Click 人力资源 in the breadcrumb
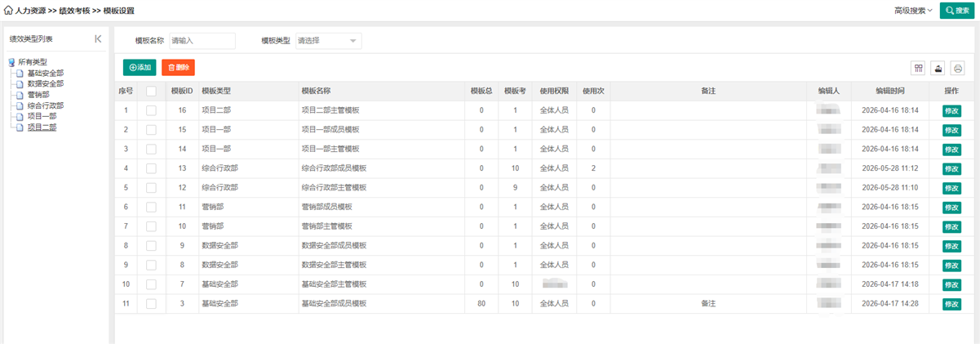 coord(31,11)
